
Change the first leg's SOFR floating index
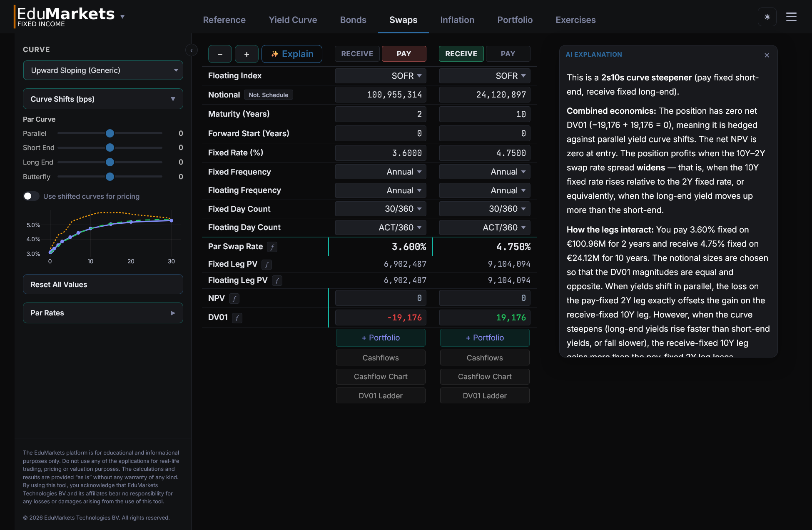(380, 75)
